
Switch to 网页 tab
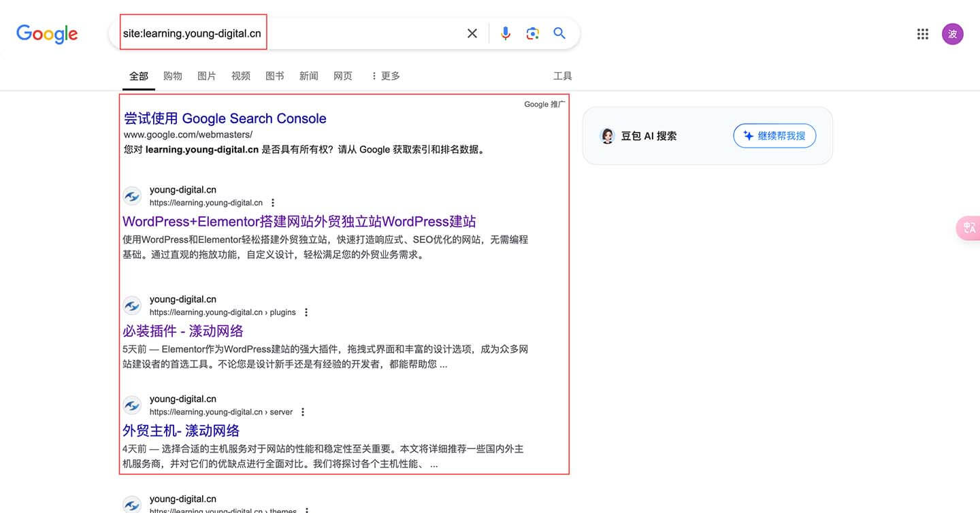(343, 76)
